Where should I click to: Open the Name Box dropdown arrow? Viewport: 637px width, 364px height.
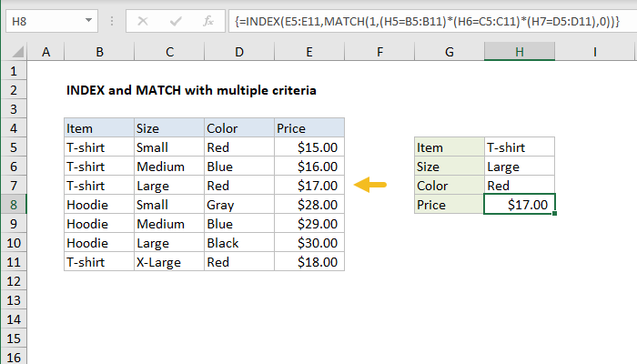[88, 20]
